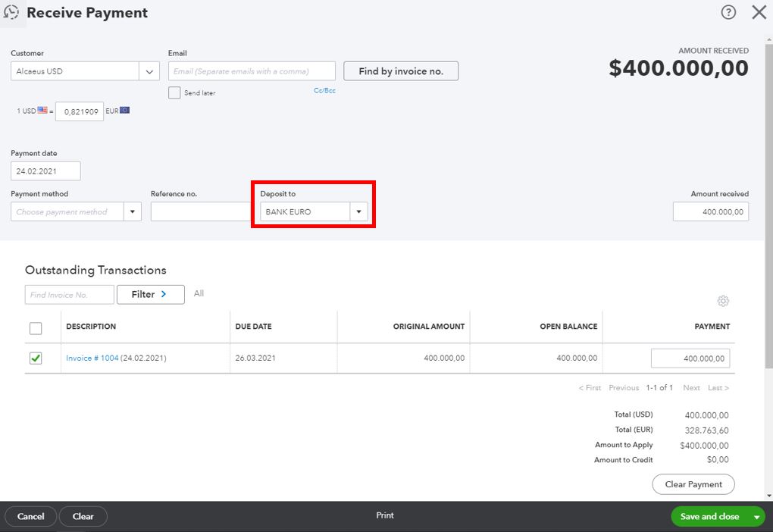Image resolution: width=773 pixels, height=532 pixels.
Task: Click the All filter label
Action: [x=199, y=293]
